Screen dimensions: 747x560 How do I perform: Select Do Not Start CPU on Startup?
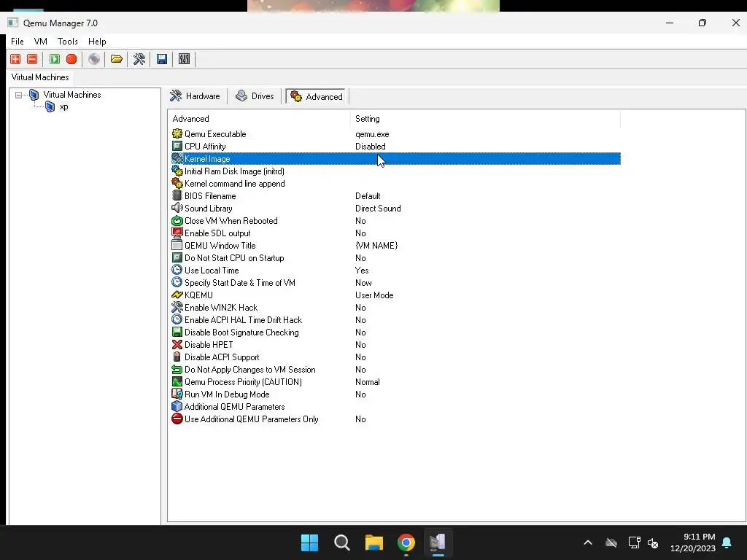pyautogui.click(x=396, y=257)
